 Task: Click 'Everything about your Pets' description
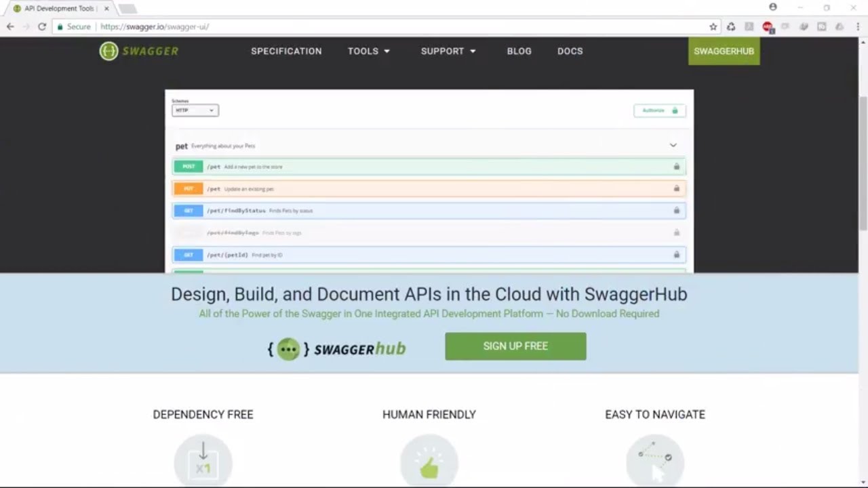(x=223, y=146)
